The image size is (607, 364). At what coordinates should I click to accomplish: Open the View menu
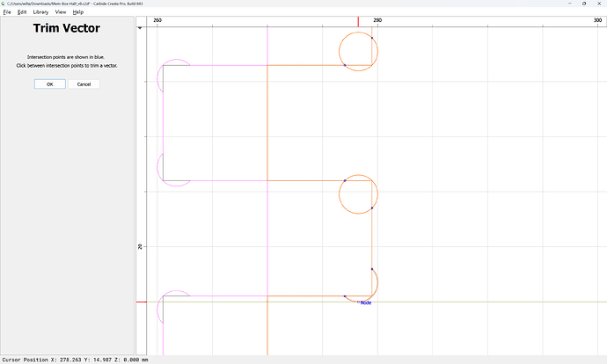pyautogui.click(x=61, y=12)
